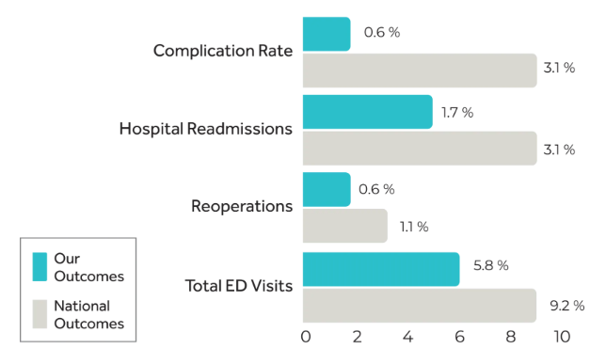Click the gray Hospital Readmissions national bar

coord(420,149)
